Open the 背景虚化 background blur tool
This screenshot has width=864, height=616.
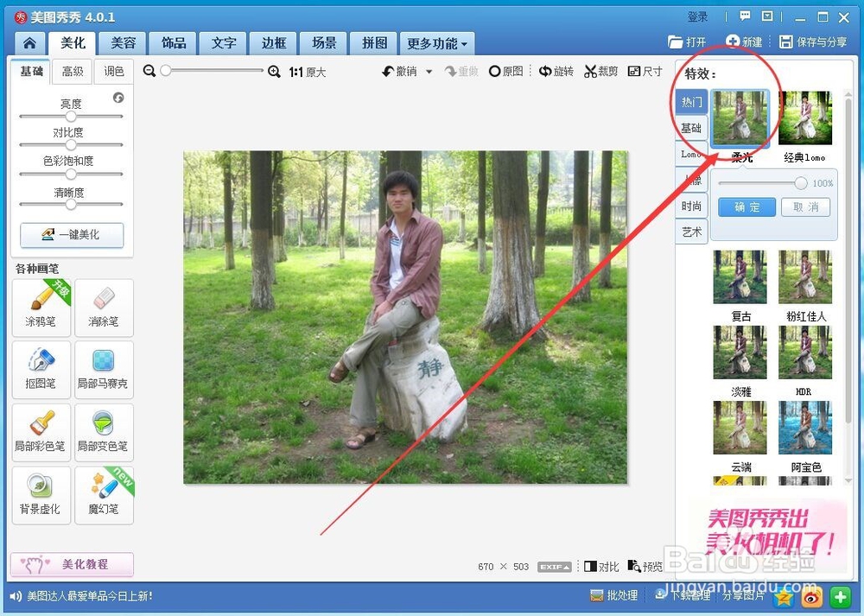click(41, 495)
